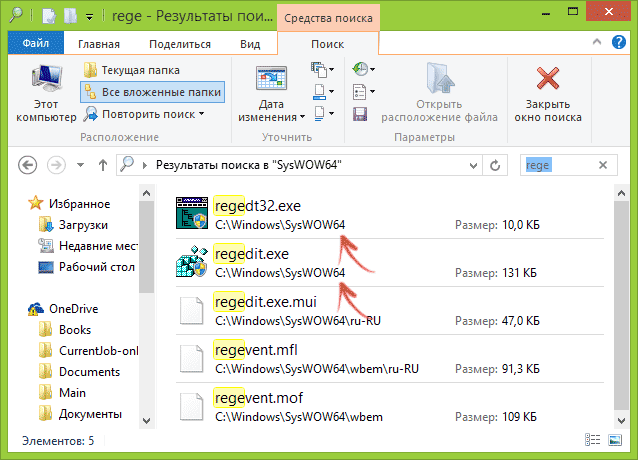Expand address bar history dropdown
This screenshot has width=638, height=460.
click(x=473, y=166)
